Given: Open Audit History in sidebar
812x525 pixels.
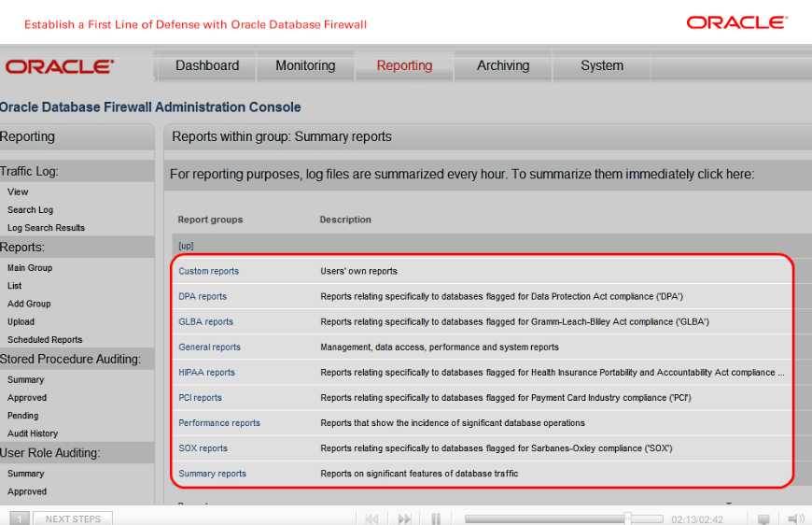Looking at the screenshot, I should [x=33, y=433].
